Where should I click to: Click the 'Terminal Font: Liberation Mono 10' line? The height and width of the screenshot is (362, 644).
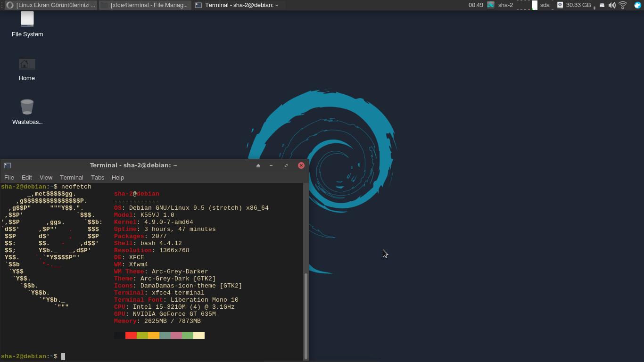tap(176, 300)
